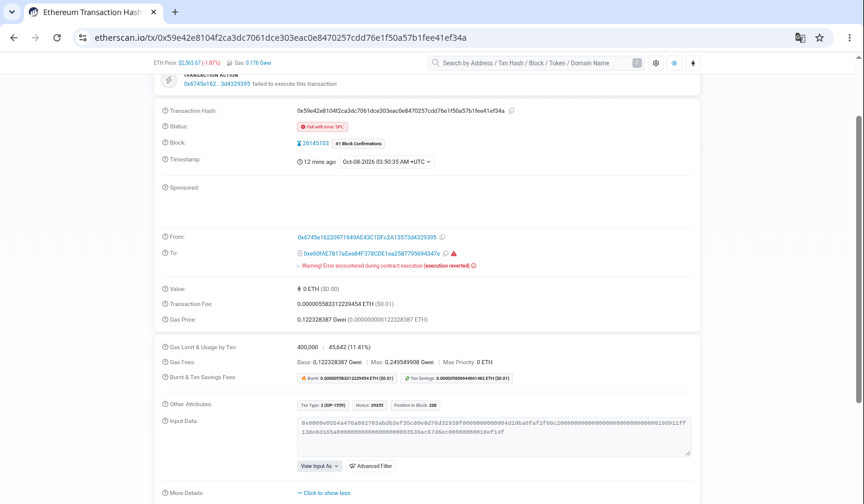Screen dimensions: 864x504
Task: Open site settings gear icon in header
Action: click(656, 63)
